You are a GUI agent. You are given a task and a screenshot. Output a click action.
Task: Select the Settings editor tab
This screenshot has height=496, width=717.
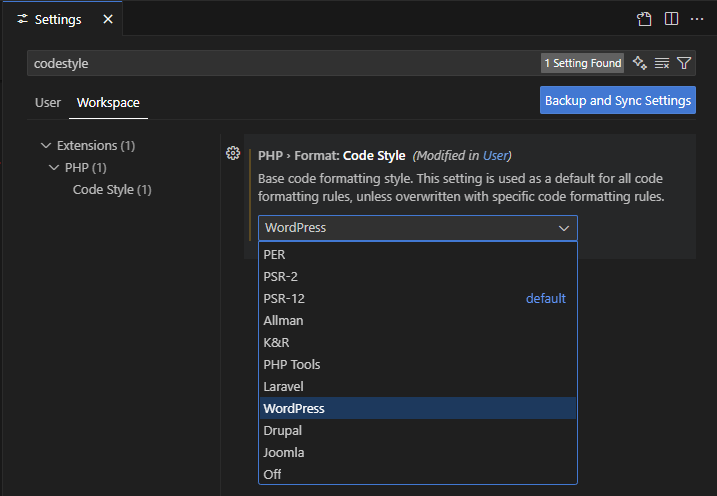click(62, 19)
